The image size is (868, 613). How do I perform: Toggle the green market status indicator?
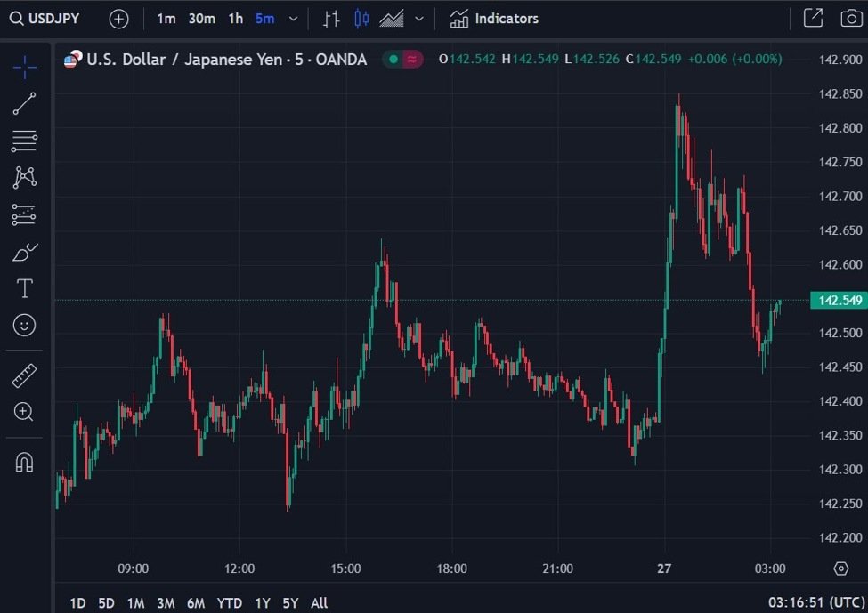pos(393,60)
